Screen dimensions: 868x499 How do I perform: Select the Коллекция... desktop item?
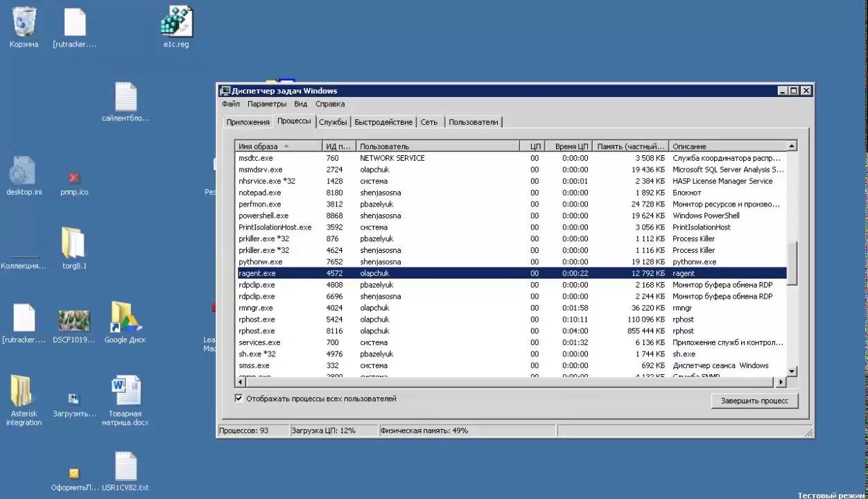(24, 263)
